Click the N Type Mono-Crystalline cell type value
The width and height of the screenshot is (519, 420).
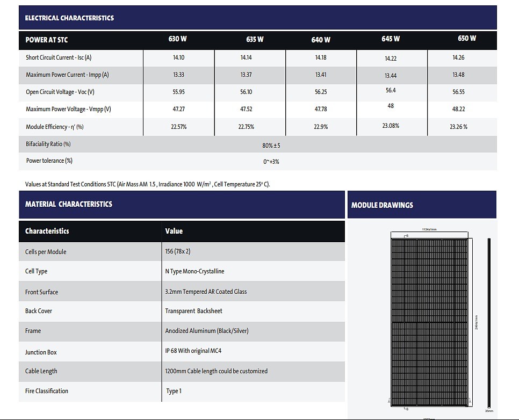[194, 271]
